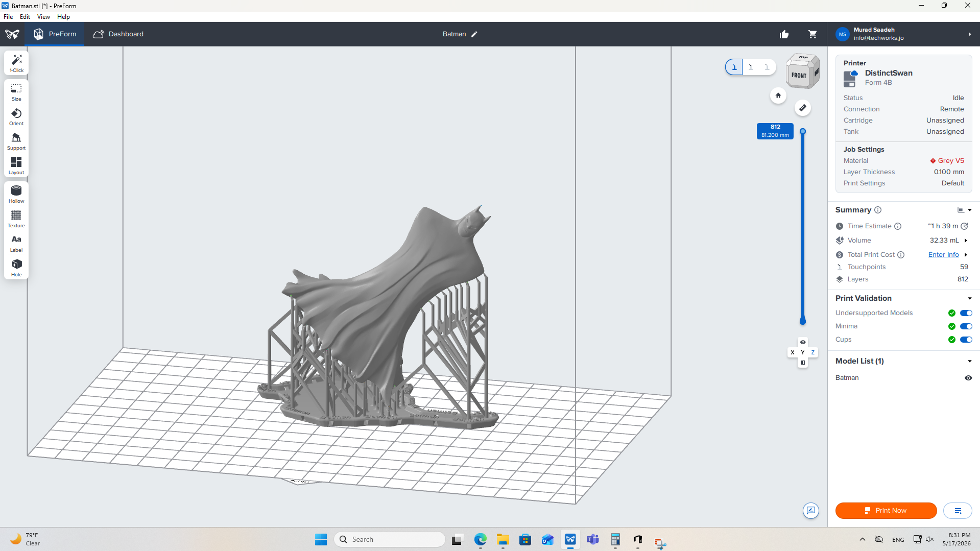Show Time Estimate info tooltip
Screen dimensions: 980x551
[898, 226]
